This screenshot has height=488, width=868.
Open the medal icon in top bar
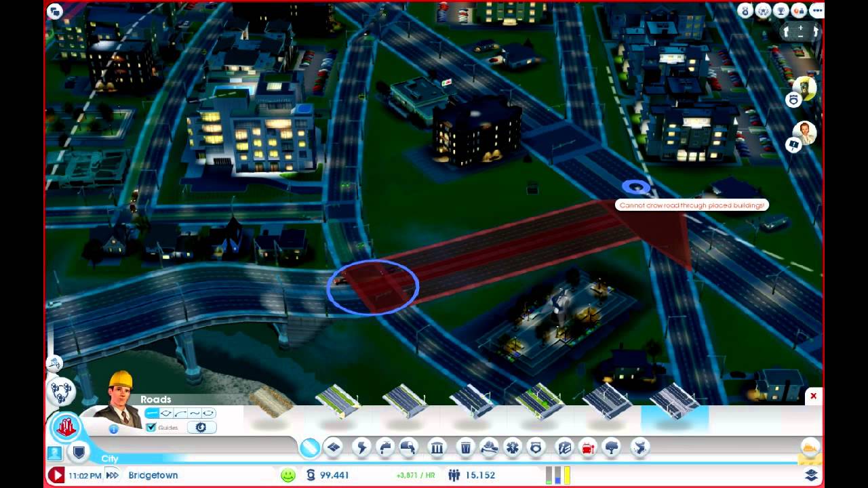click(746, 11)
